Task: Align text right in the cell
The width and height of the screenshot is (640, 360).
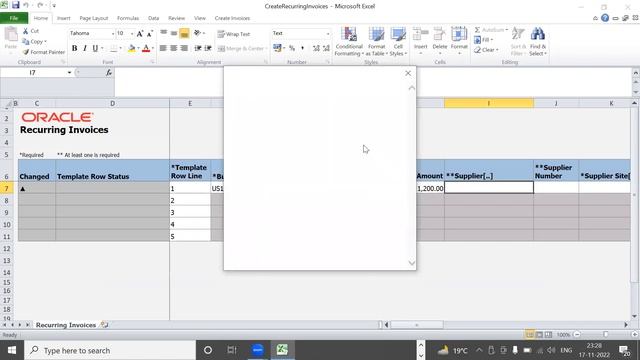Action: coord(184,49)
